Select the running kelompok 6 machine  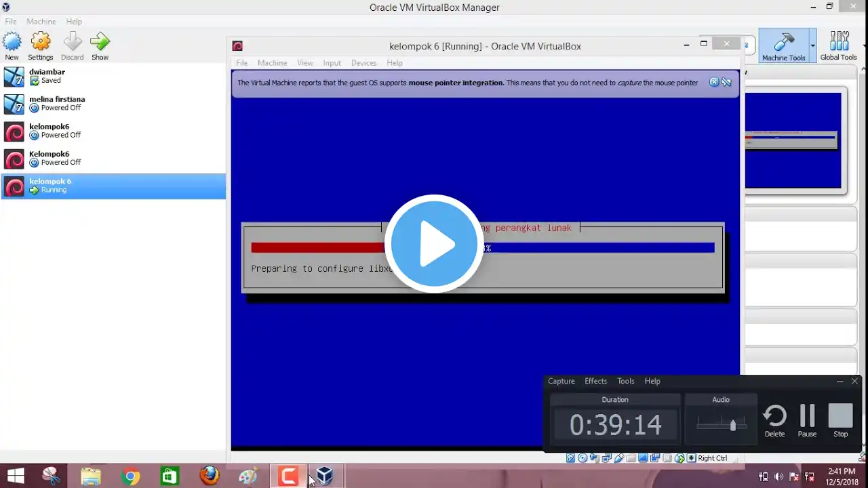point(113,186)
